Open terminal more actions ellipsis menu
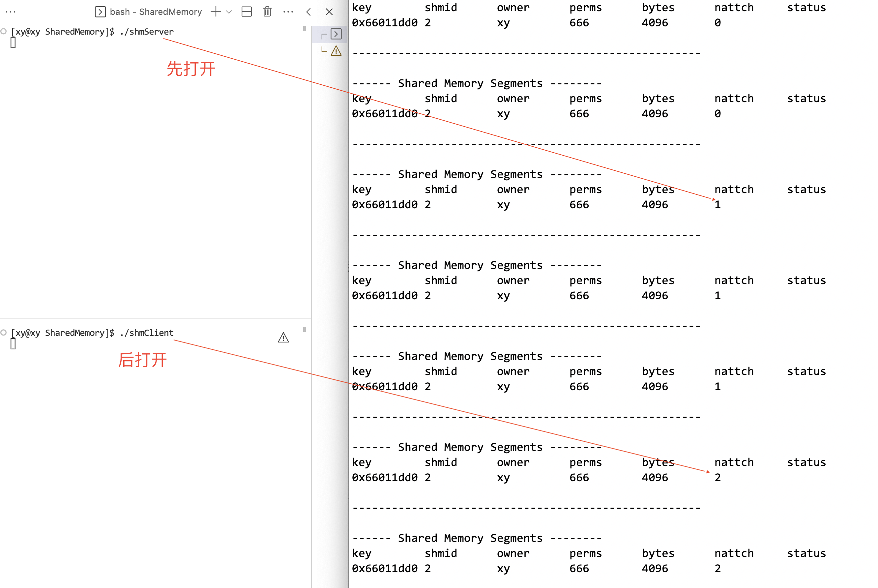The width and height of the screenshot is (878, 588). [288, 12]
